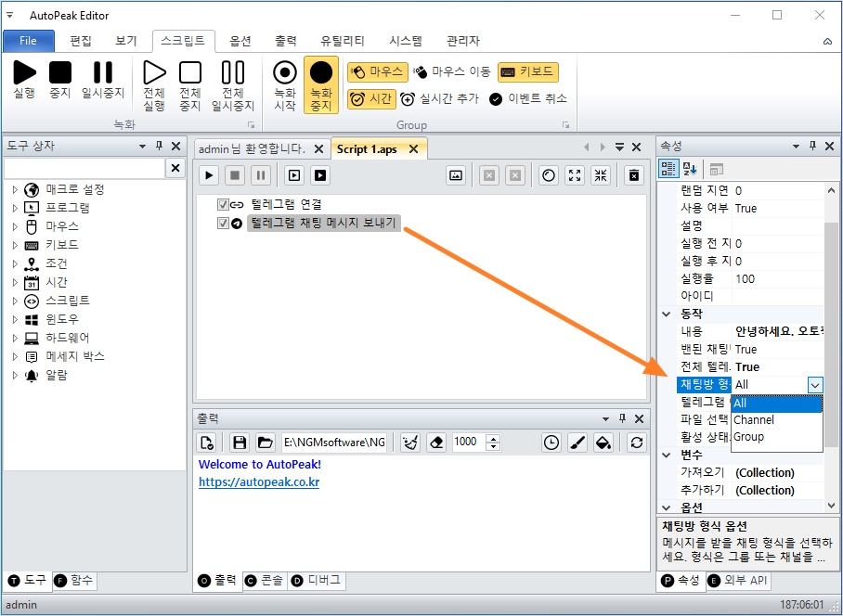This screenshot has height=616, width=843.
Task: Select 윈도우 in the toolbox tree
Action: 62,319
